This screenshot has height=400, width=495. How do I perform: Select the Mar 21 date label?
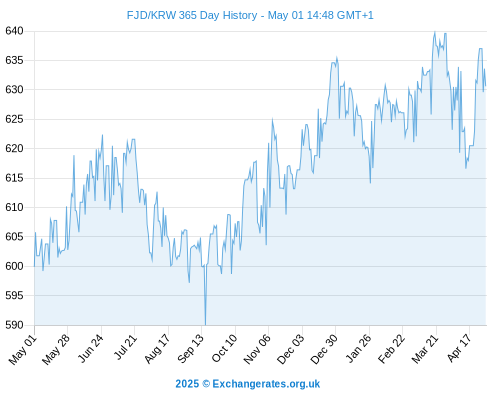(x=425, y=349)
